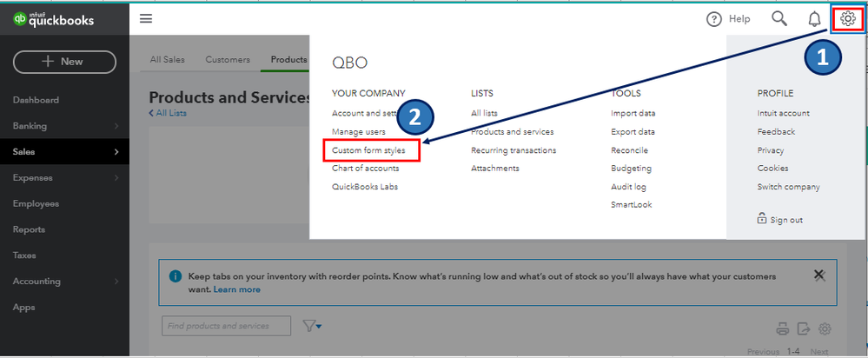
Task: Go to Next page of results
Action: pyautogui.click(x=819, y=351)
